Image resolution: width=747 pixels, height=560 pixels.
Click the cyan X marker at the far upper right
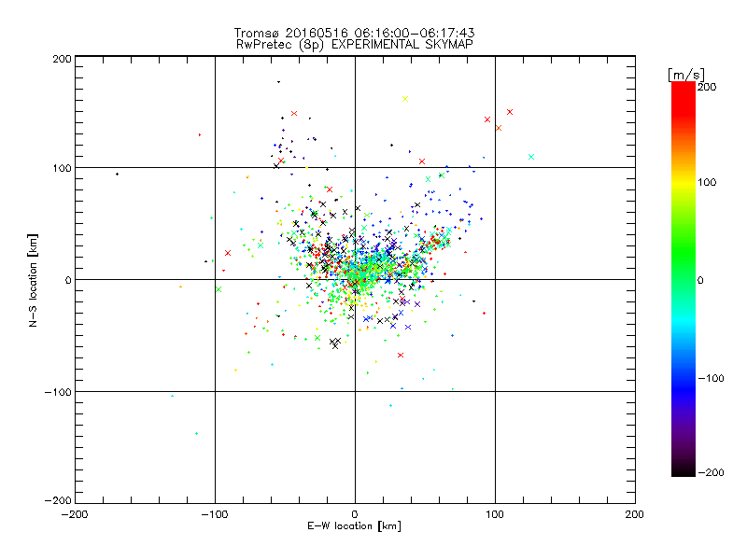click(x=531, y=157)
